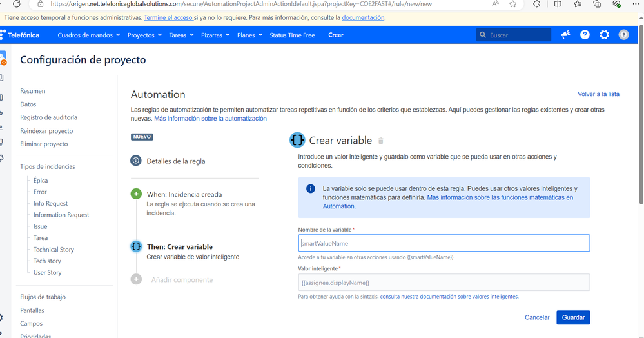The width and height of the screenshot is (644, 338).
Task: Open the Jira administration gear icon
Action: pos(604,35)
